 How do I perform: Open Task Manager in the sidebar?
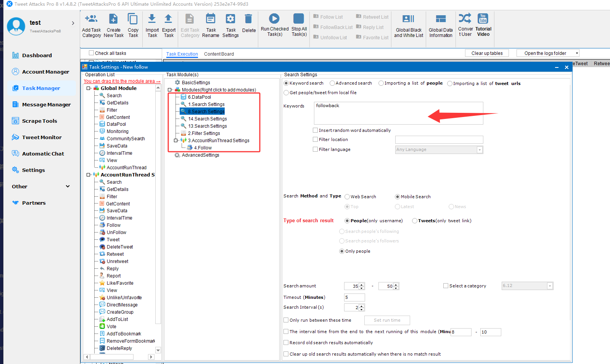[x=41, y=88]
